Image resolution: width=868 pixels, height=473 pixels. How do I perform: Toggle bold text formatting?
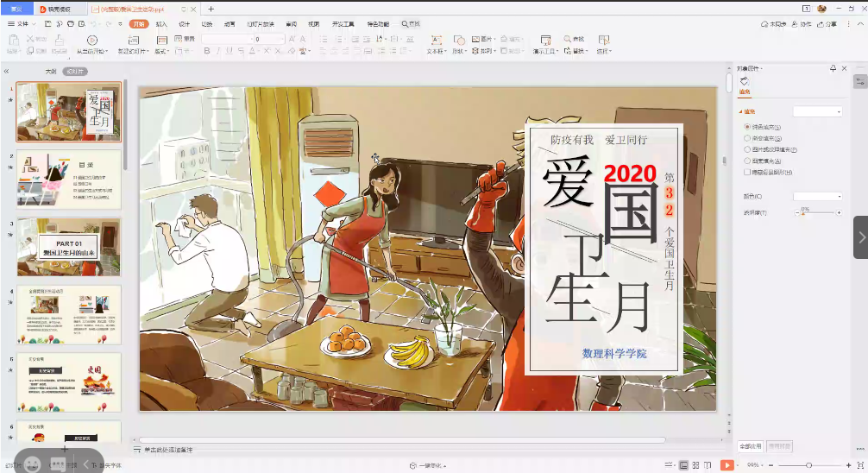coord(207,51)
